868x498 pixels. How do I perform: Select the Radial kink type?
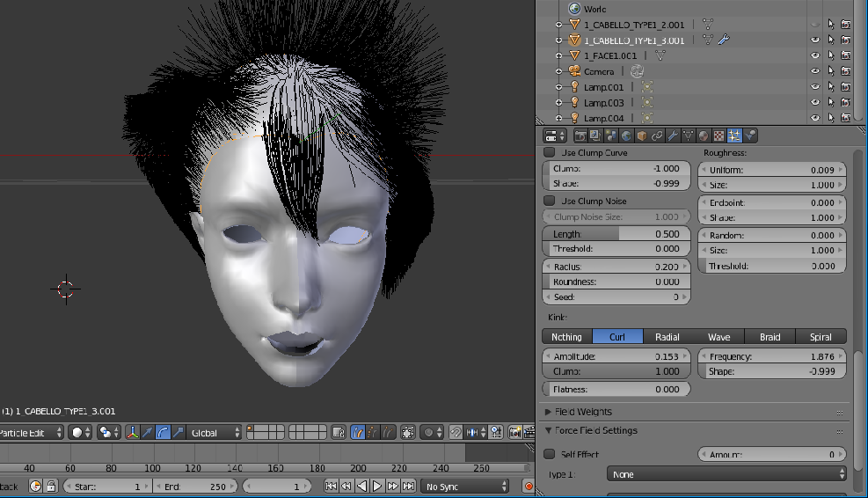click(x=667, y=337)
